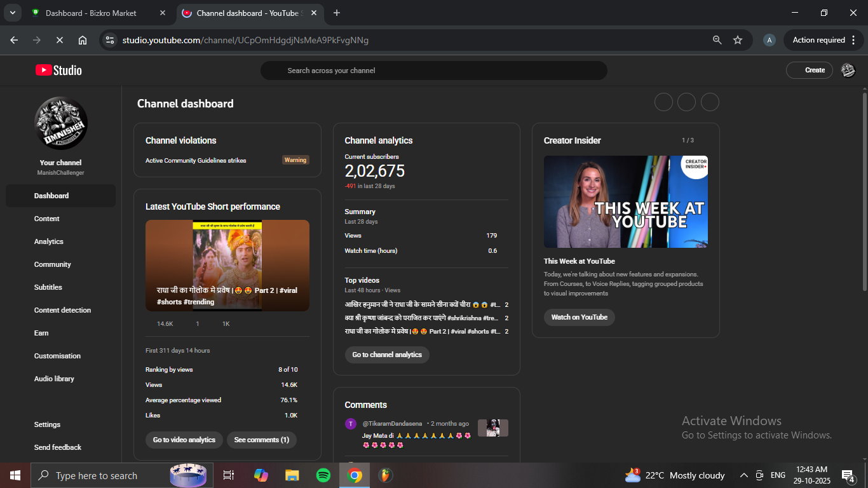Open Chrome's three-dot menu

pos(851,40)
